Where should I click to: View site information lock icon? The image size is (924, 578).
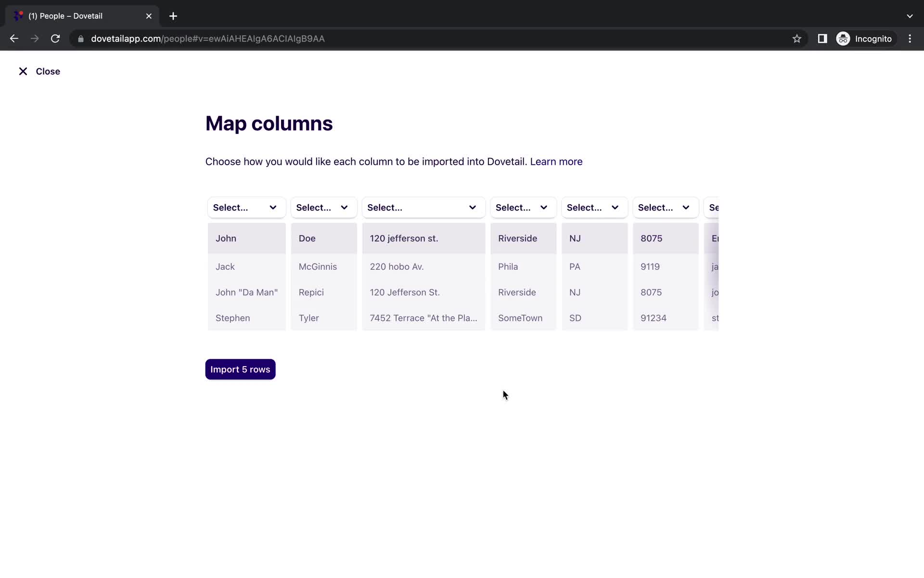coord(81,39)
